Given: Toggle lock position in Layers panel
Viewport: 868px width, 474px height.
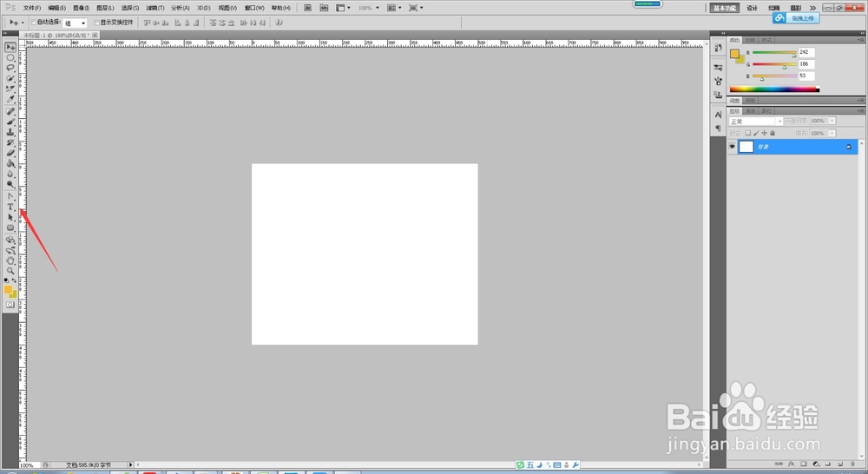Looking at the screenshot, I should tap(765, 134).
